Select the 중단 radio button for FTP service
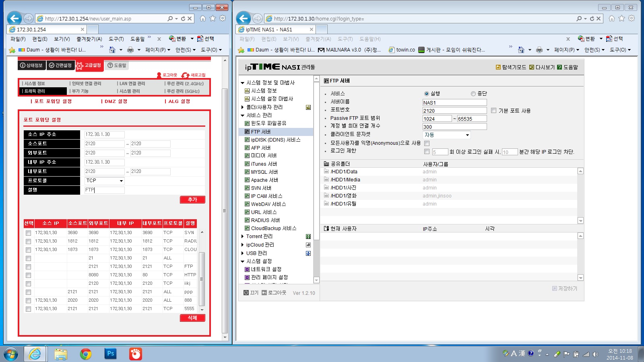Viewport: 644px width, 362px height. click(473, 94)
